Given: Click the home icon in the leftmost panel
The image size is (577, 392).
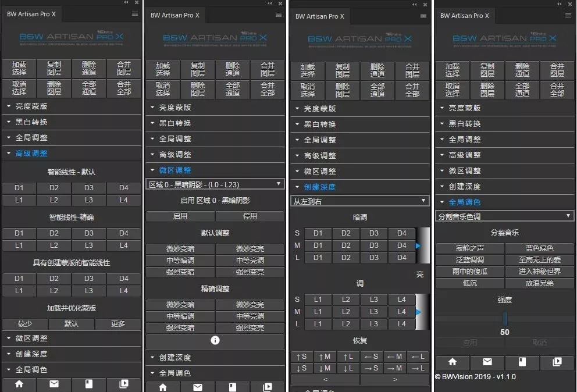Looking at the screenshot, I should click(19, 384).
